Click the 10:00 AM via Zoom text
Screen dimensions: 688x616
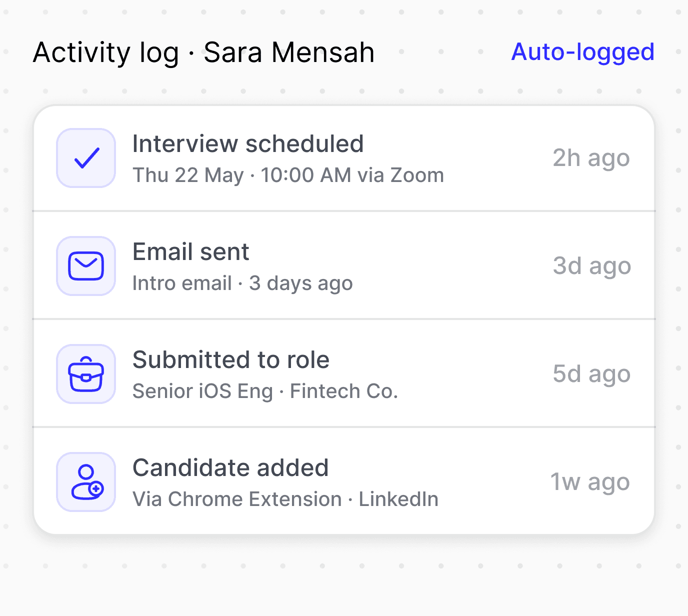coord(352,175)
